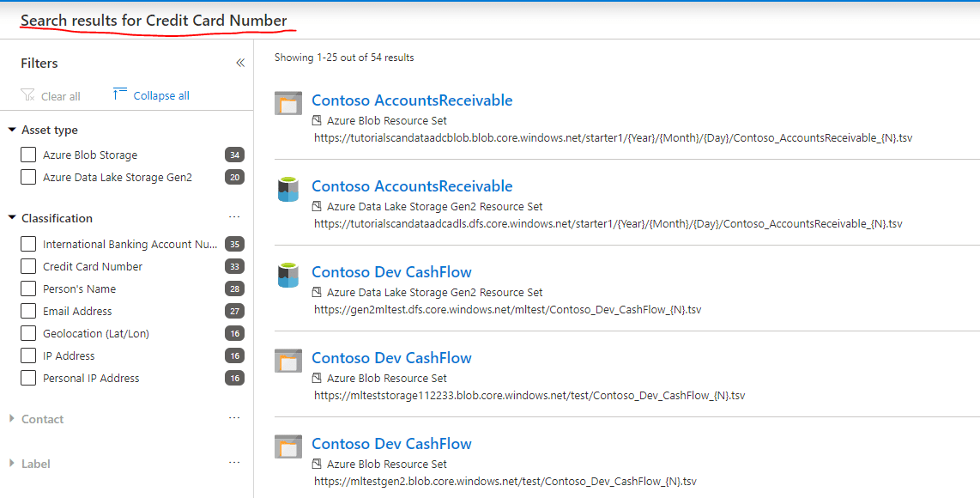Viewport: 980px width, 498px height.
Task: Click 'Search results for Credit Card Number' heading
Action: (154, 20)
